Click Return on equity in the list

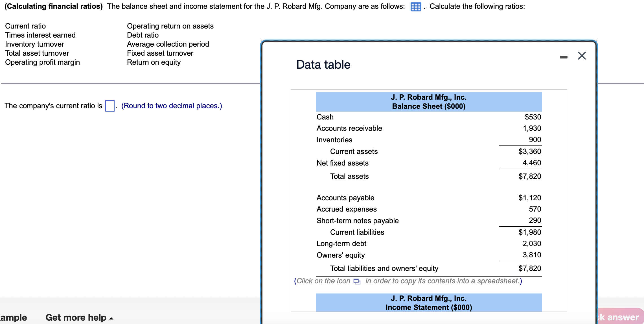pyautogui.click(x=154, y=62)
